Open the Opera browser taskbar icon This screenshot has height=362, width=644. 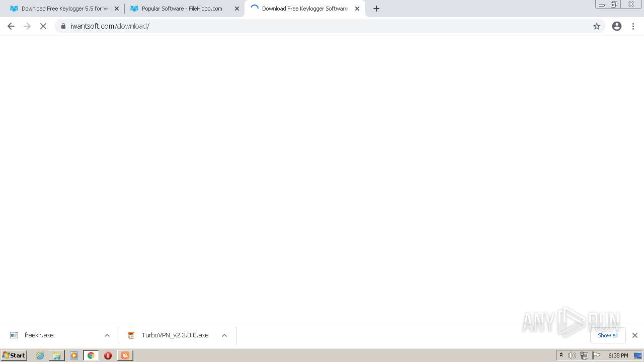click(108, 355)
